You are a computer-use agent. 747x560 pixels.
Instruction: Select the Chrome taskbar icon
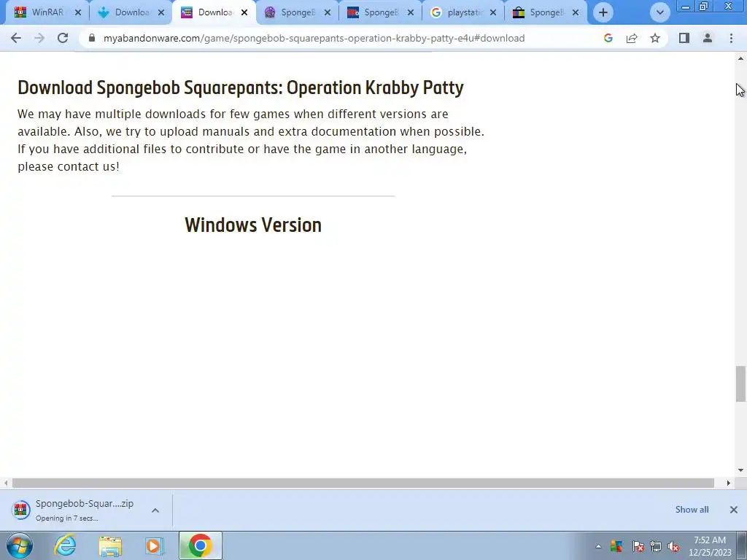pyautogui.click(x=200, y=545)
